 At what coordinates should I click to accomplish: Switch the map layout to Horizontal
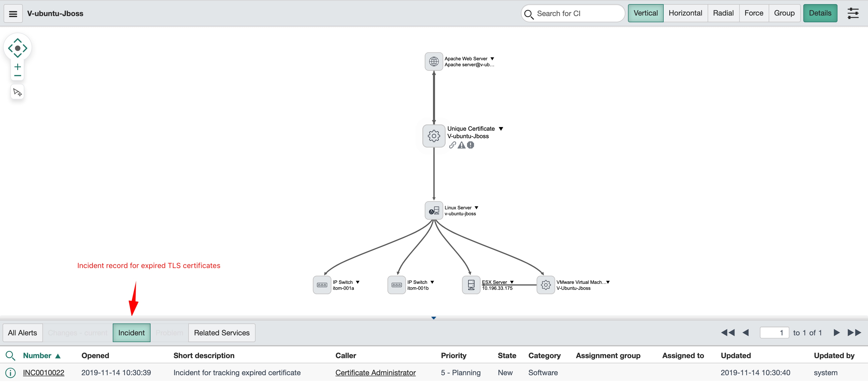tap(686, 13)
